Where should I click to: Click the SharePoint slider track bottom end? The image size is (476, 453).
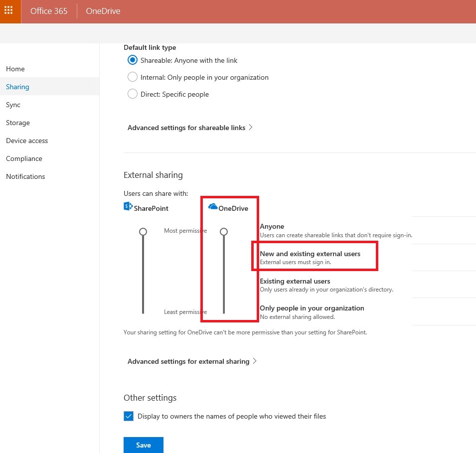[143, 312]
